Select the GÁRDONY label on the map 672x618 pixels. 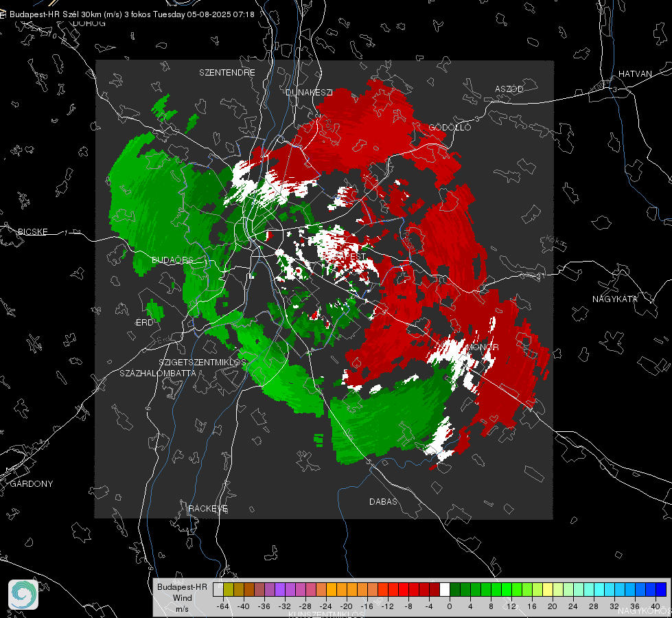coord(32,484)
